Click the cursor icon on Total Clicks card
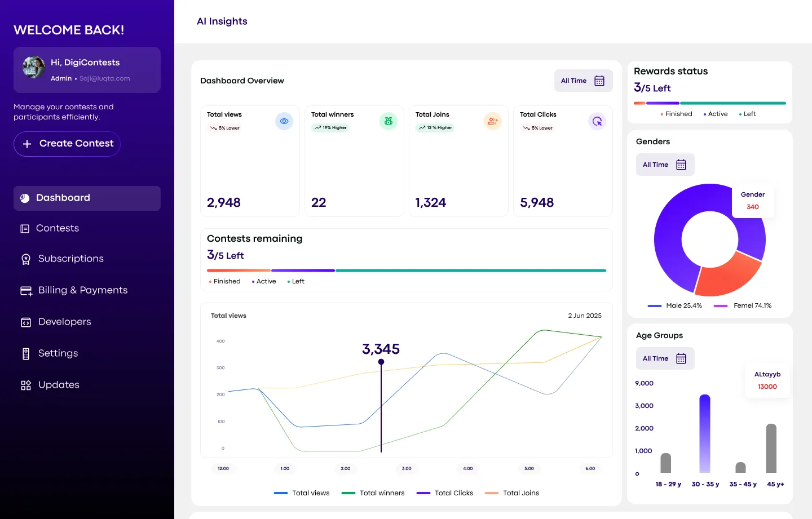This screenshot has width=812, height=519. point(597,121)
